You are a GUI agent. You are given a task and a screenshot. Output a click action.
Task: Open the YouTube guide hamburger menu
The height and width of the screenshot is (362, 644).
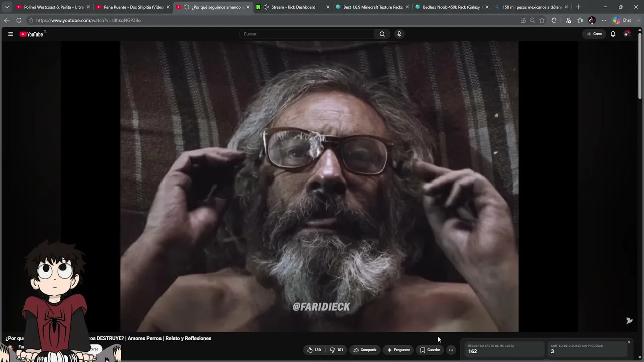pyautogui.click(x=10, y=34)
